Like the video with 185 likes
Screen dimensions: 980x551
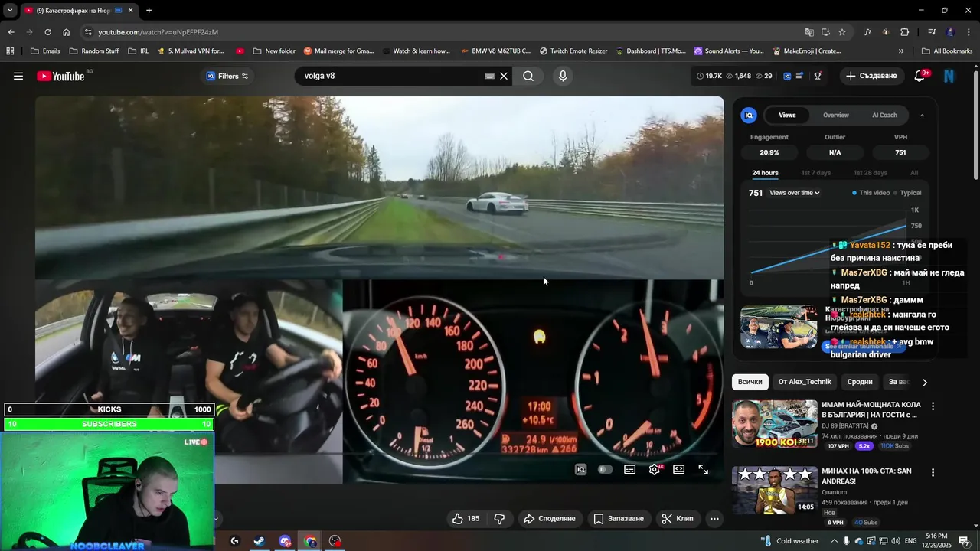tap(465, 518)
